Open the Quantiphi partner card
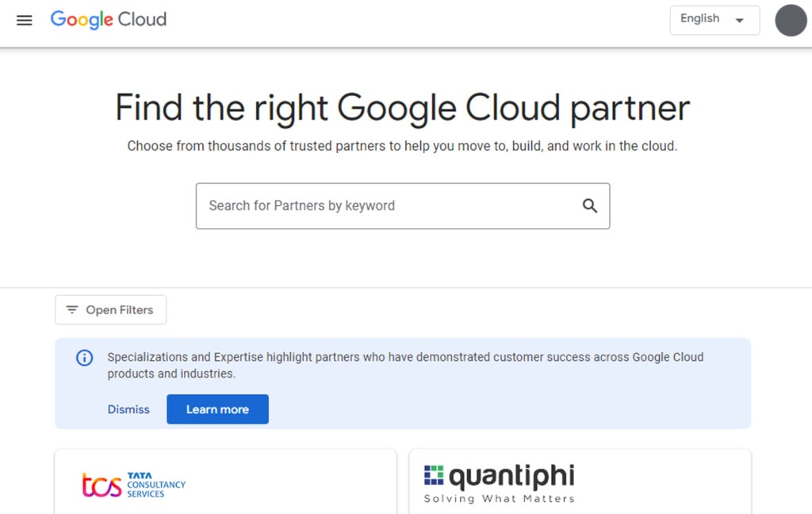The width and height of the screenshot is (812, 514). point(580,482)
